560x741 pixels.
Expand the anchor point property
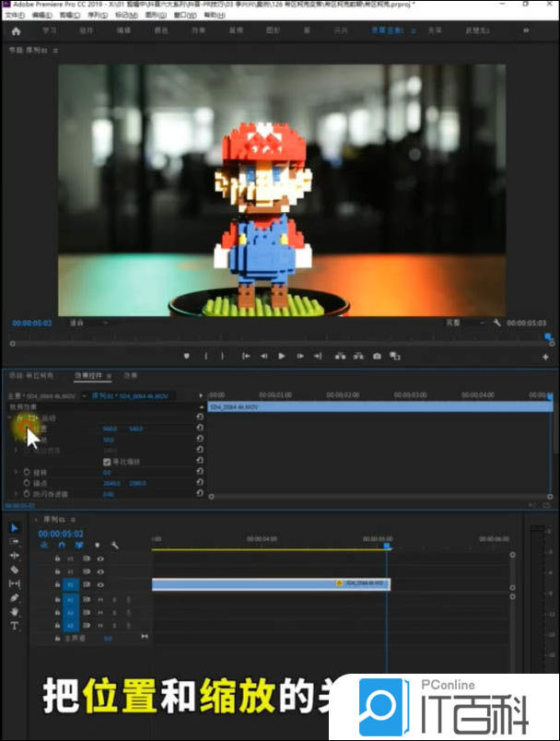click(15, 483)
